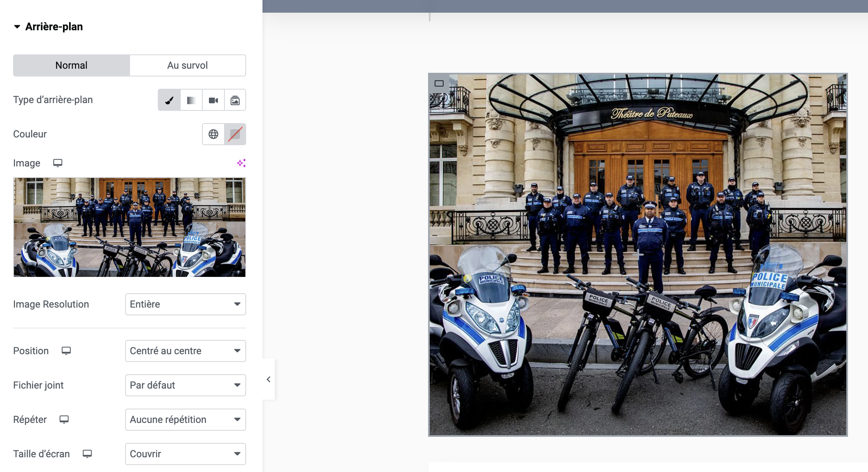Select gradient background type
868x472 pixels.
tap(191, 100)
